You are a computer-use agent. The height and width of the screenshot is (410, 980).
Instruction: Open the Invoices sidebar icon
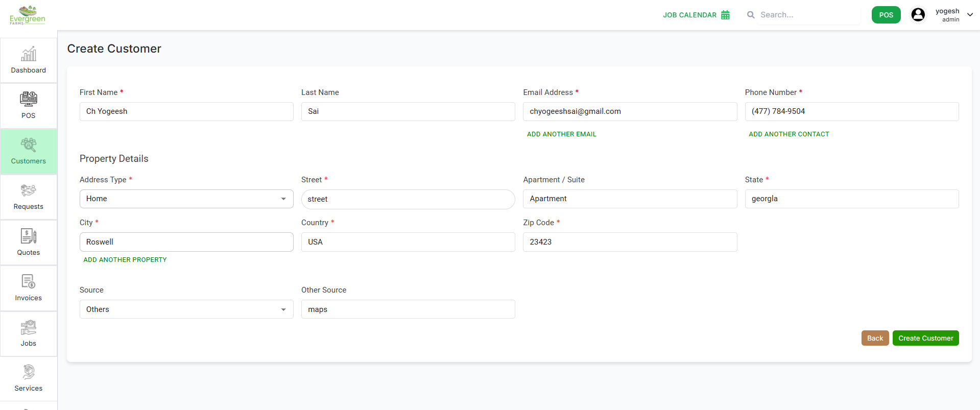pyautogui.click(x=29, y=281)
